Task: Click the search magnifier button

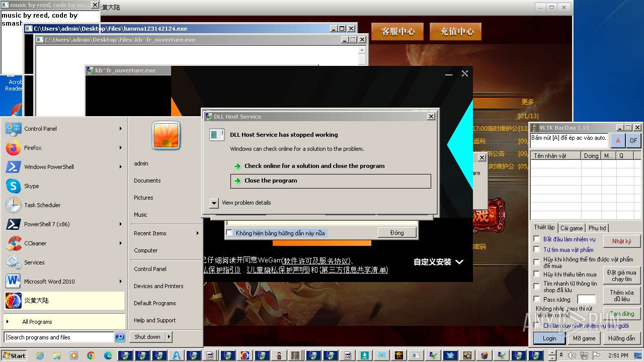Action: pyautogui.click(x=120, y=337)
